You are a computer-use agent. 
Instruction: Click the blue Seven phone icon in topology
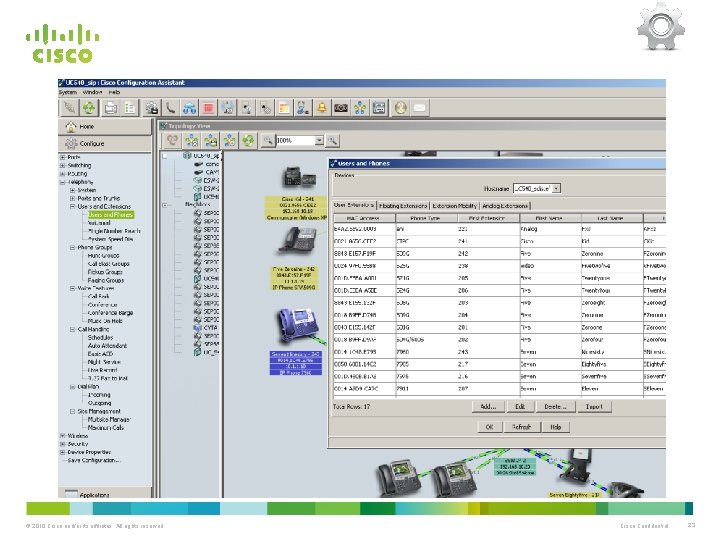click(298, 325)
